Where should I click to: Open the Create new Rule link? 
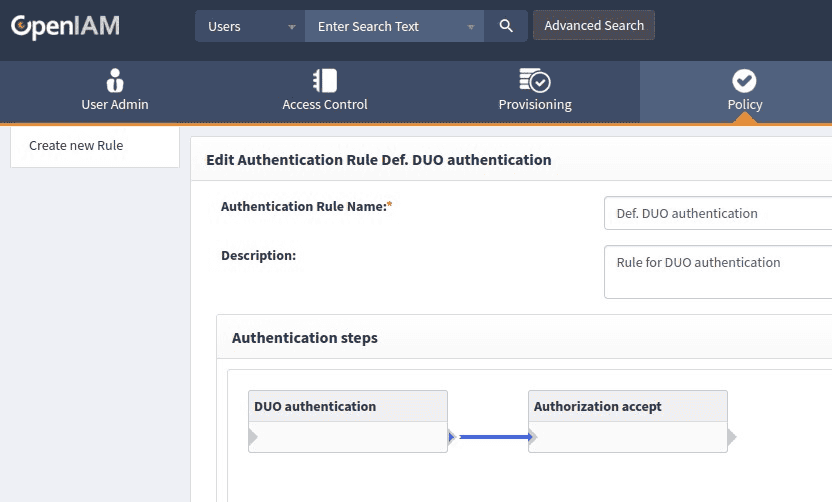pyautogui.click(x=76, y=145)
